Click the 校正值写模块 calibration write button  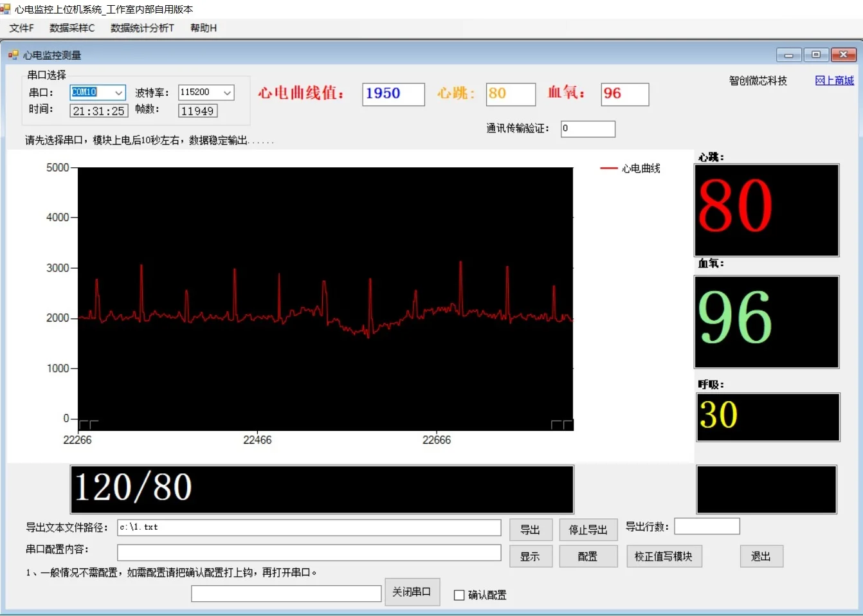[664, 556]
